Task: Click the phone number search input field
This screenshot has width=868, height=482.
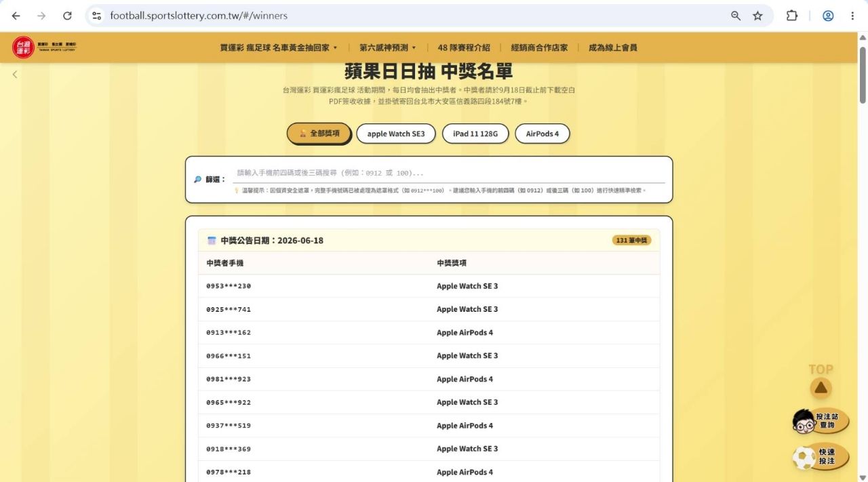Action: (x=449, y=173)
